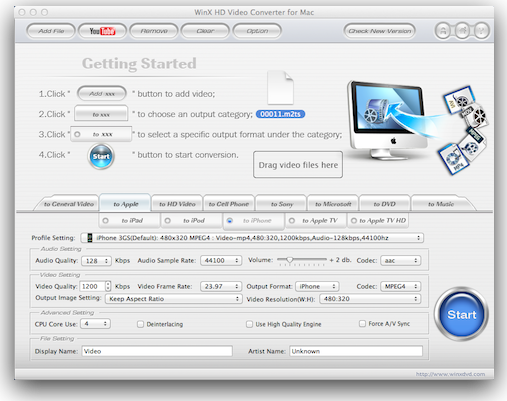
Task: Click the Display Name input field
Action: [x=157, y=351]
